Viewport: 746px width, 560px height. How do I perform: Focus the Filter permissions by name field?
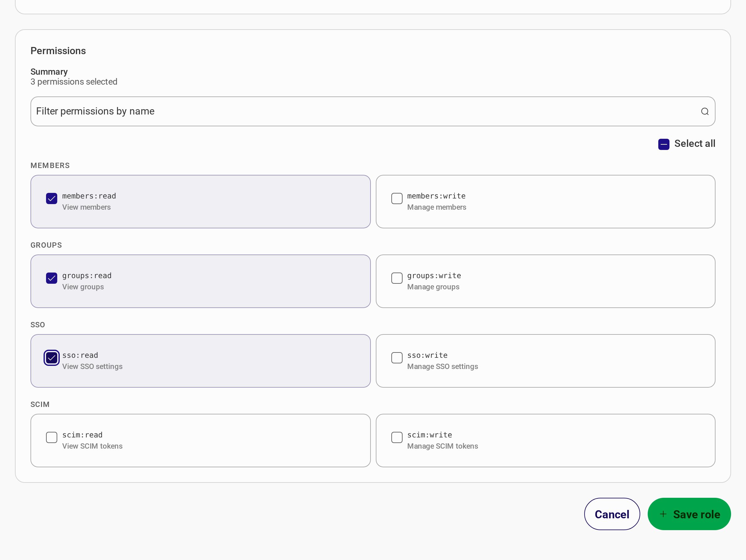pyautogui.click(x=373, y=111)
